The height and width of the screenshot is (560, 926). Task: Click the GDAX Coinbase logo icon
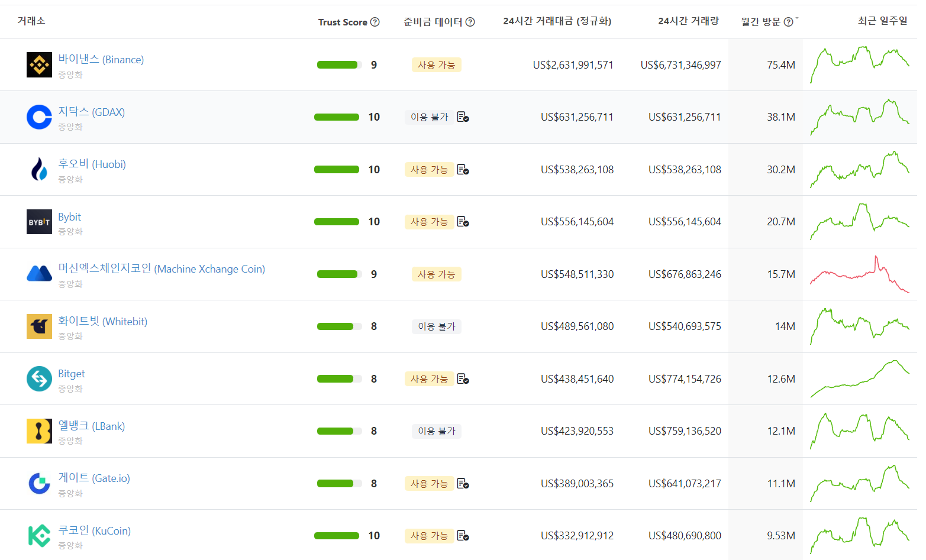(x=39, y=117)
